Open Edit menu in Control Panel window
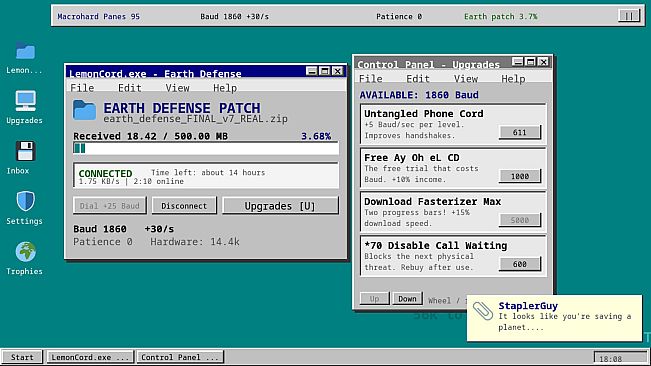 point(418,79)
